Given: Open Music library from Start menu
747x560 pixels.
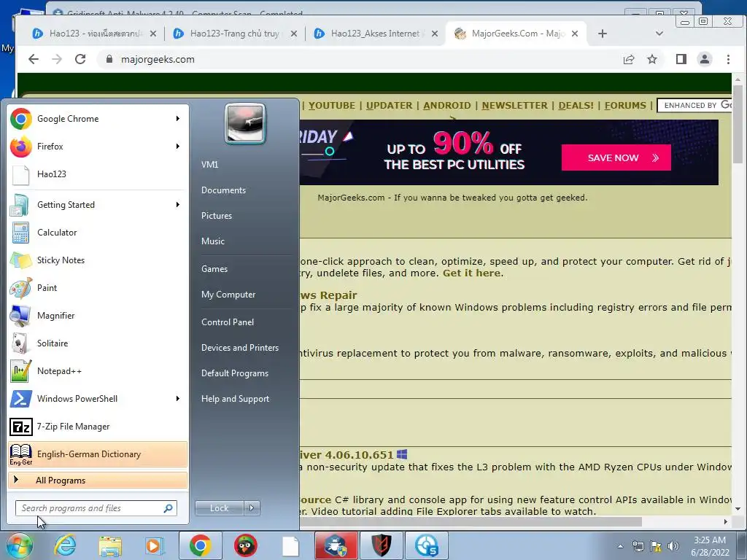Looking at the screenshot, I should tap(212, 241).
